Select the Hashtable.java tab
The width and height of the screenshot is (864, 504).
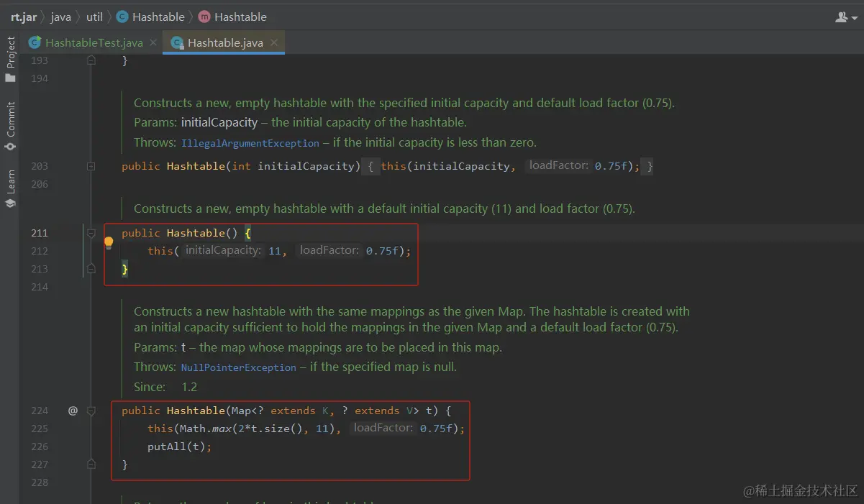pyautogui.click(x=225, y=43)
